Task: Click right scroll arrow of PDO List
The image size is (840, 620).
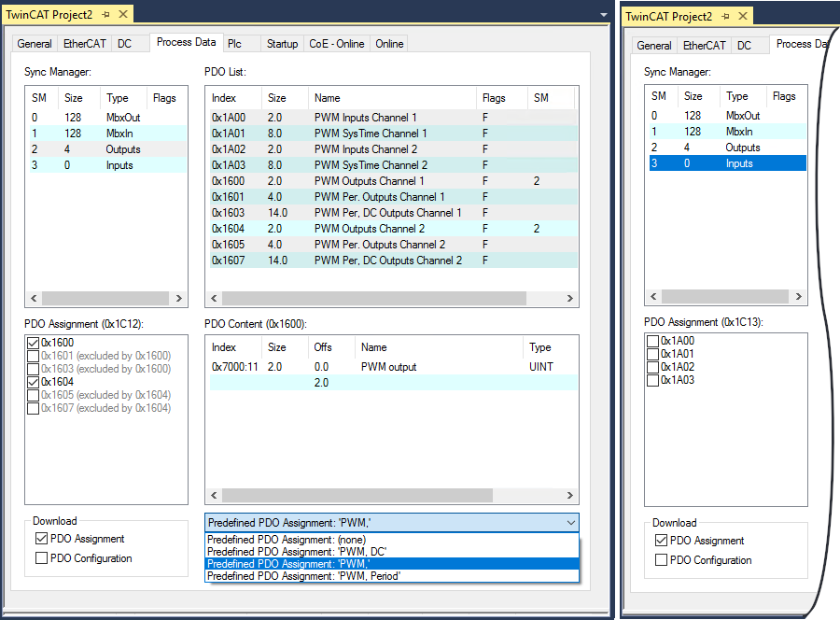Action: (x=570, y=299)
